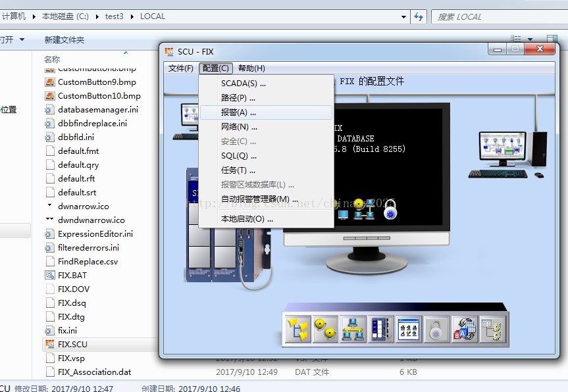Click the 打开 toolbar button

tap(7, 39)
